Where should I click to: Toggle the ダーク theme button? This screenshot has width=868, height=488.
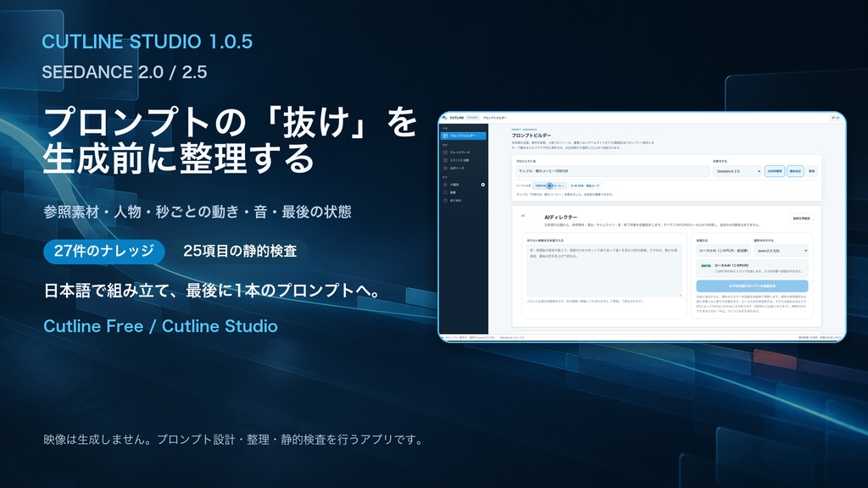[x=835, y=118]
